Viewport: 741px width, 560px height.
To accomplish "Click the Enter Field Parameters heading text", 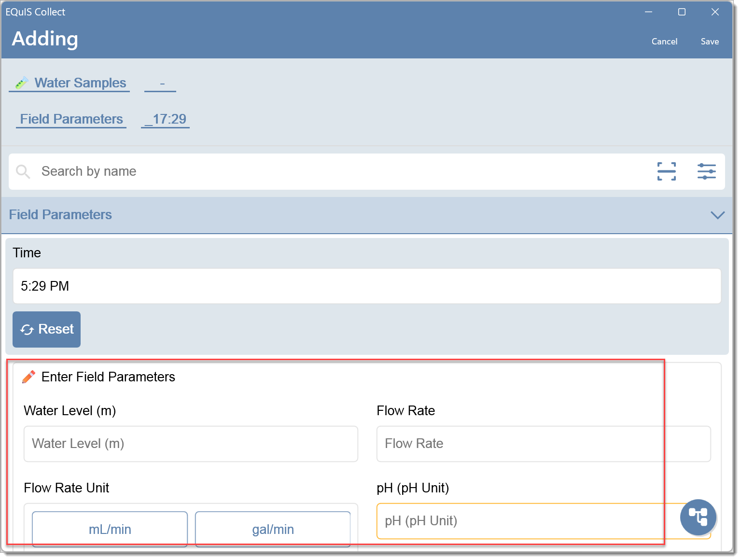I will click(108, 377).
